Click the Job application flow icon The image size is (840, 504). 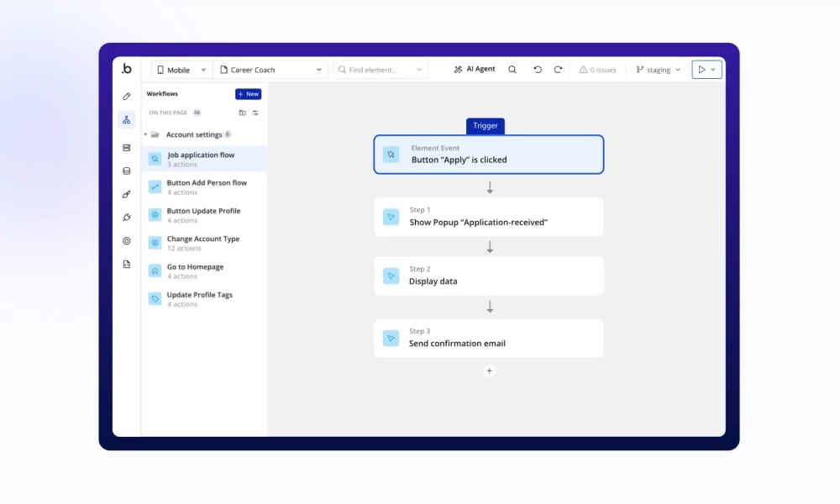[x=155, y=159]
